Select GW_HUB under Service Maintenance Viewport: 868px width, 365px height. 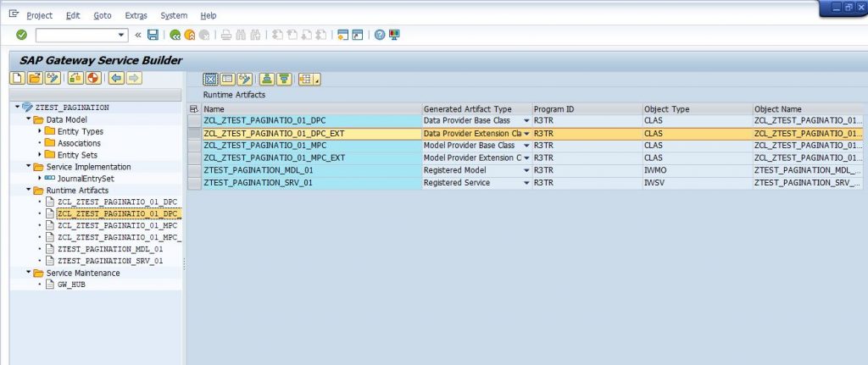[71, 285]
